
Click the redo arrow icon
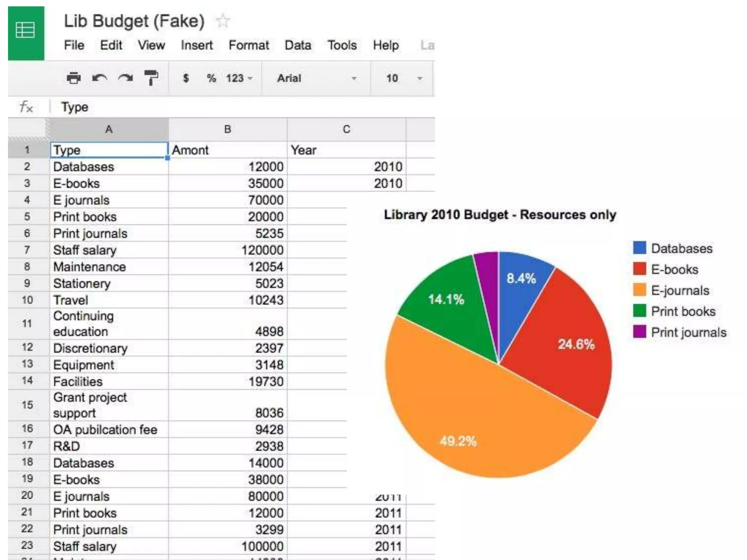pyautogui.click(x=125, y=78)
